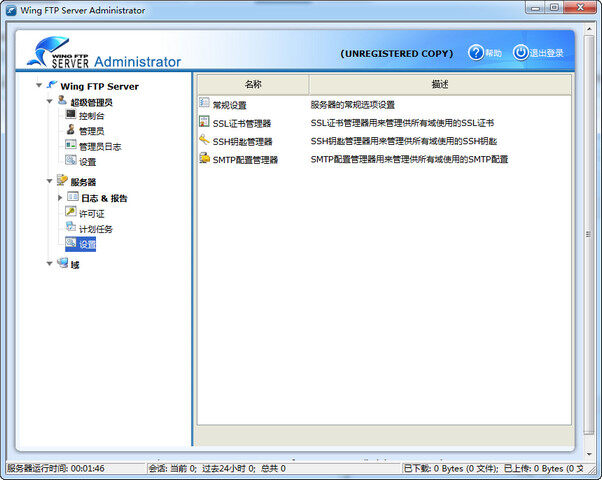This screenshot has width=602, height=480.
Task: Click the (UNREGISTERED COPY) label
Action: pos(397,54)
